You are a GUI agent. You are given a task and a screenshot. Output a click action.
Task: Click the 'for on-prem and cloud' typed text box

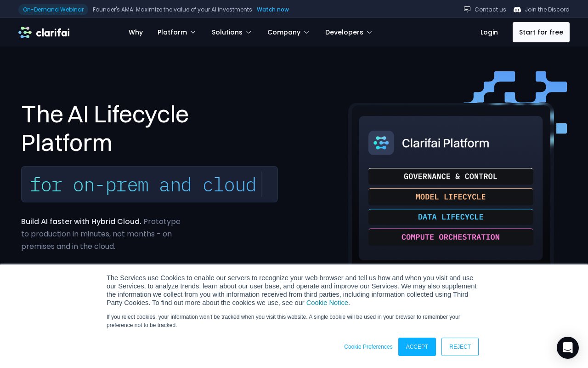[149, 184]
